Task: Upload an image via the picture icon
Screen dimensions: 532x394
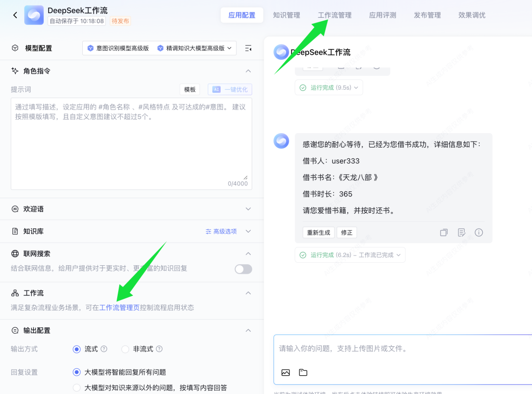Action: pos(286,372)
